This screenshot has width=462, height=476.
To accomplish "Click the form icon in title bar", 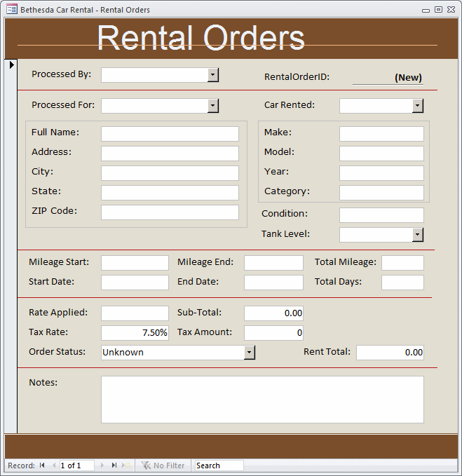I will pos(12,9).
